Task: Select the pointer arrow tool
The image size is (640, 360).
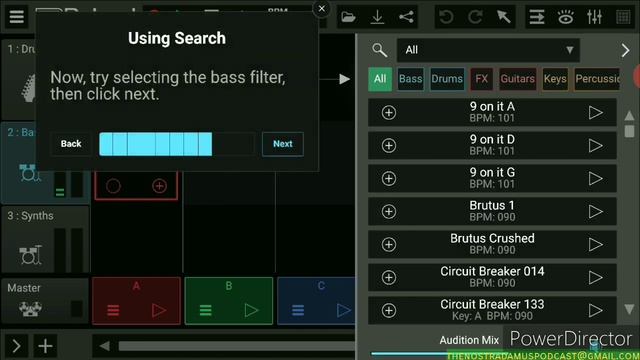Action: (504, 17)
